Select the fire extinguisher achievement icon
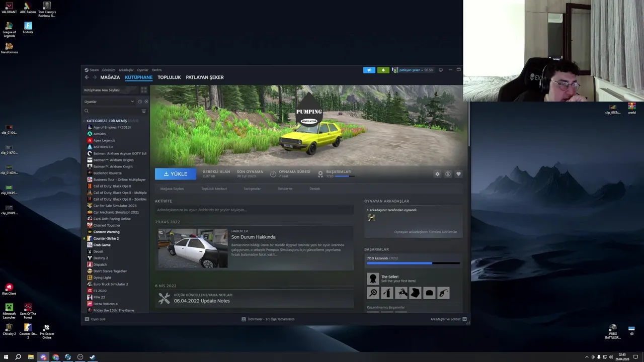Screen dimensions: 644x362 click(387, 293)
